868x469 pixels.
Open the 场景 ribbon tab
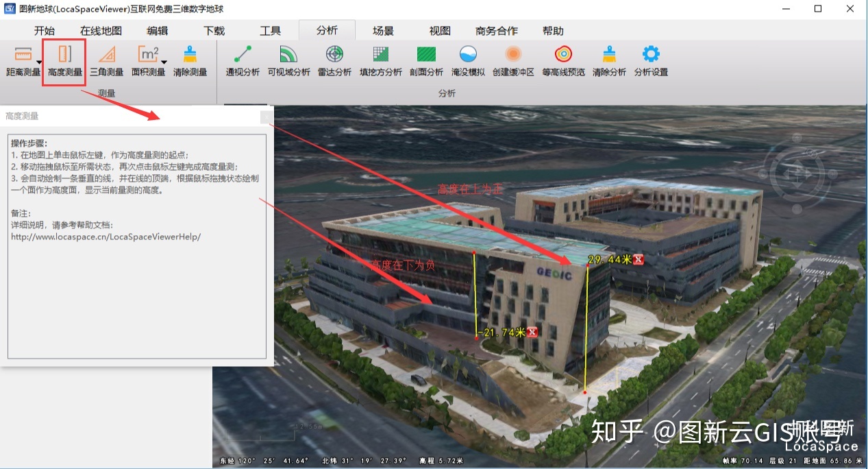(x=383, y=31)
